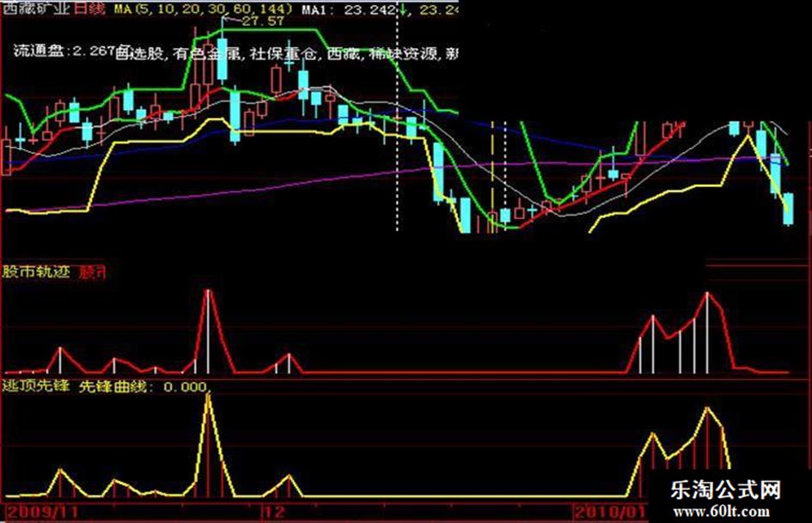Click the 27.57 high price label
Viewport: 812px width, 523px height.
[x=263, y=21]
